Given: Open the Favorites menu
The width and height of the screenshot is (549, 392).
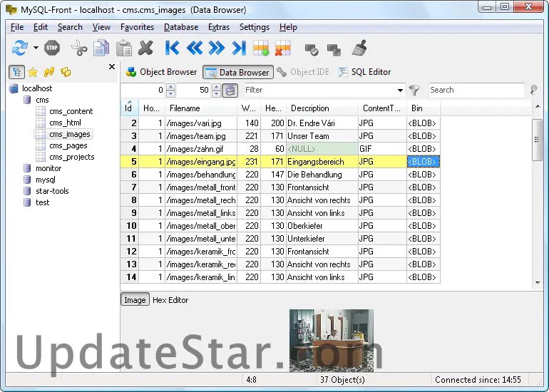Looking at the screenshot, I should [x=137, y=27].
